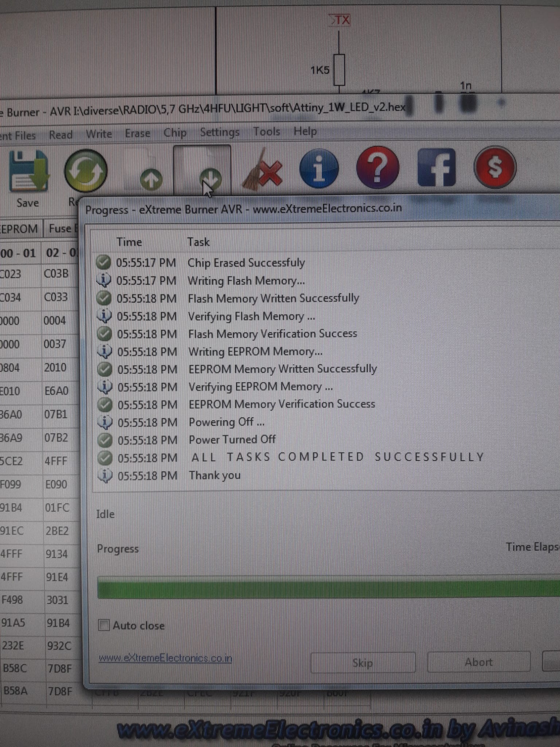560x747 pixels.
Task: Open the Help menu
Action: pyautogui.click(x=305, y=131)
